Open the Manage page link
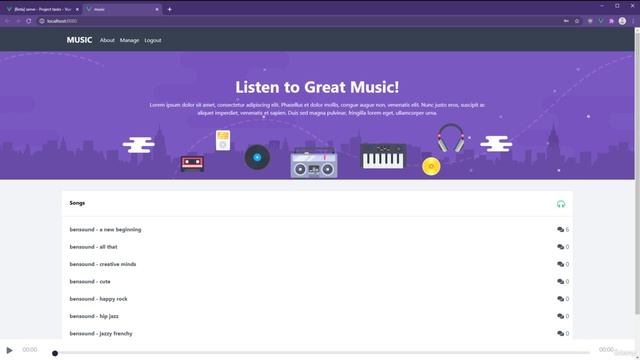This screenshot has width=640, height=360. pos(129,40)
